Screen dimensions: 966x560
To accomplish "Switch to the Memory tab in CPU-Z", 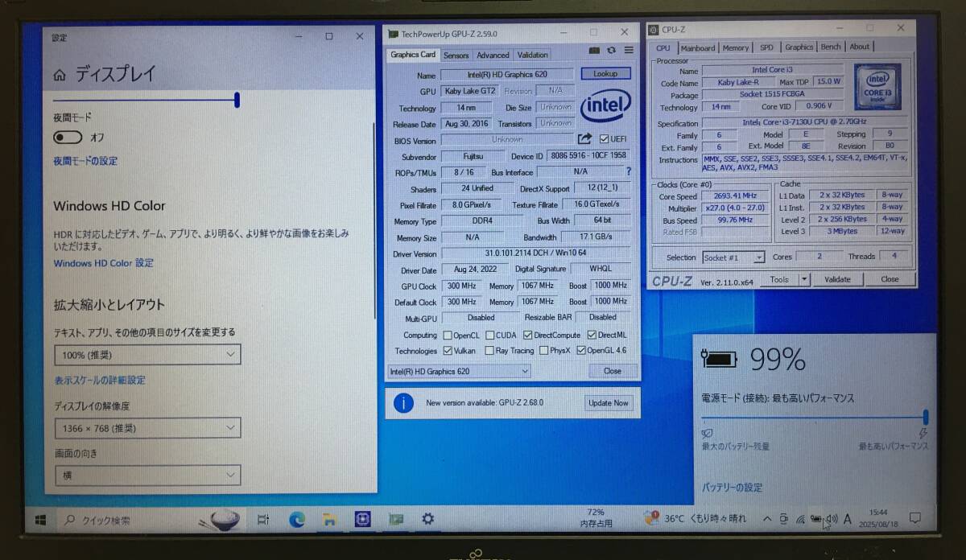I will [735, 47].
